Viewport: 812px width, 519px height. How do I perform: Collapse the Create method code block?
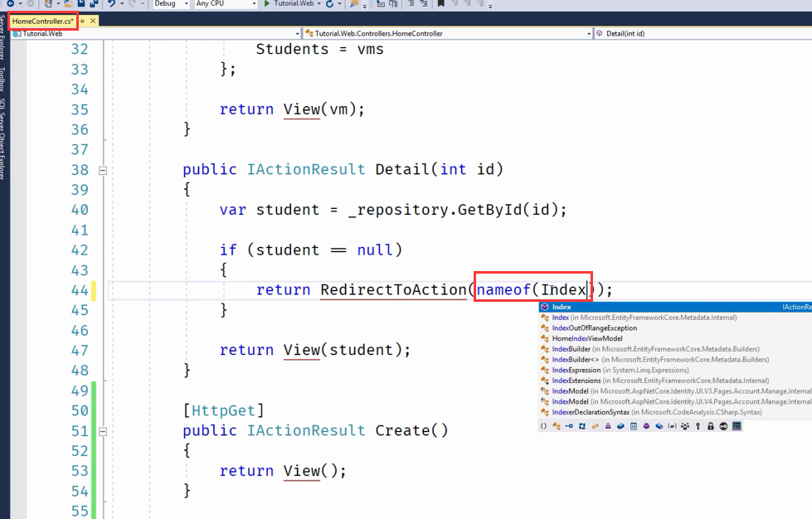tap(103, 431)
